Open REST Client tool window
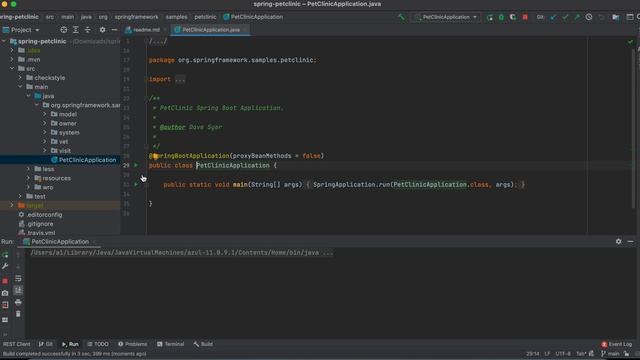Image resolution: width=640 pixels, height=360 pixels. click(16, 344)
